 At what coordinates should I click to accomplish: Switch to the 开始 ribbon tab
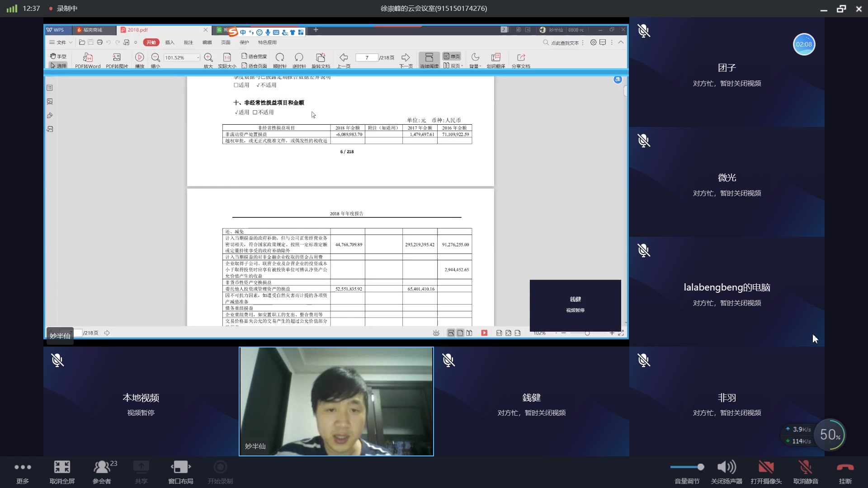(x=151, y=42)
